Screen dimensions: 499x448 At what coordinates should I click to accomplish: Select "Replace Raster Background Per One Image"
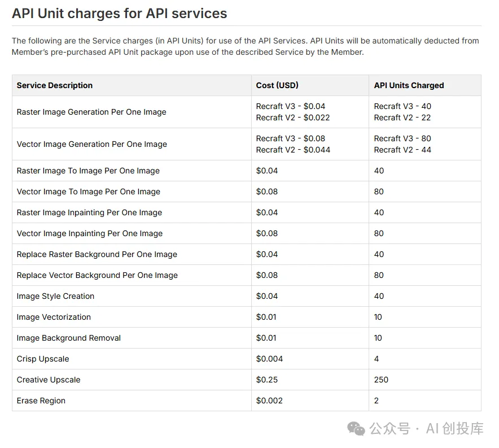click(97, 254)
